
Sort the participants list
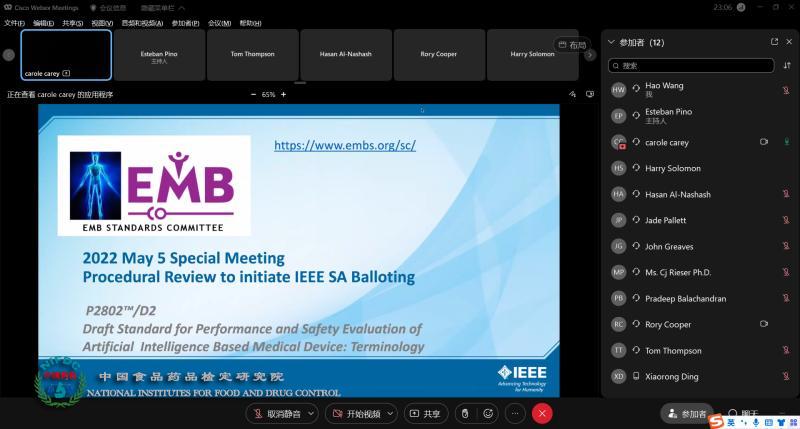[x=787, y=65]
